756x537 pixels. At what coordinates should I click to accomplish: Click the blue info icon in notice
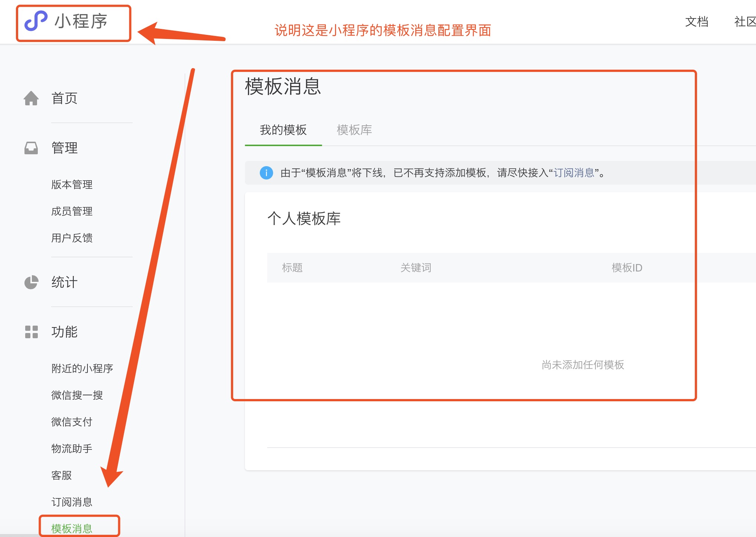click(x=266, y=173)
